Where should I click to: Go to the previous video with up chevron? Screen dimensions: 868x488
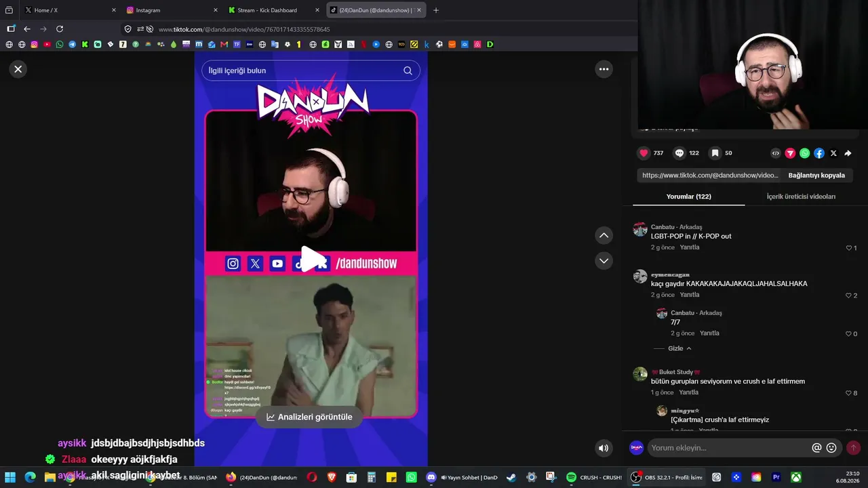point(604,235)
